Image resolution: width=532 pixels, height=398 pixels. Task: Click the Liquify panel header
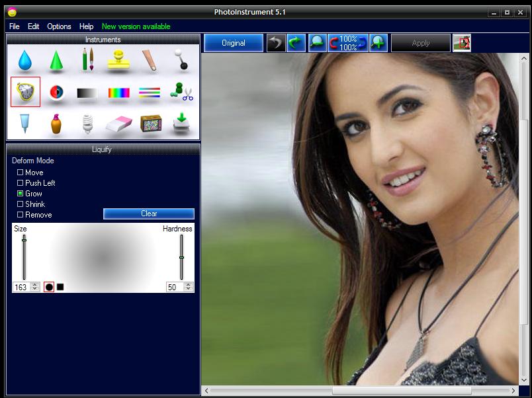103,149
